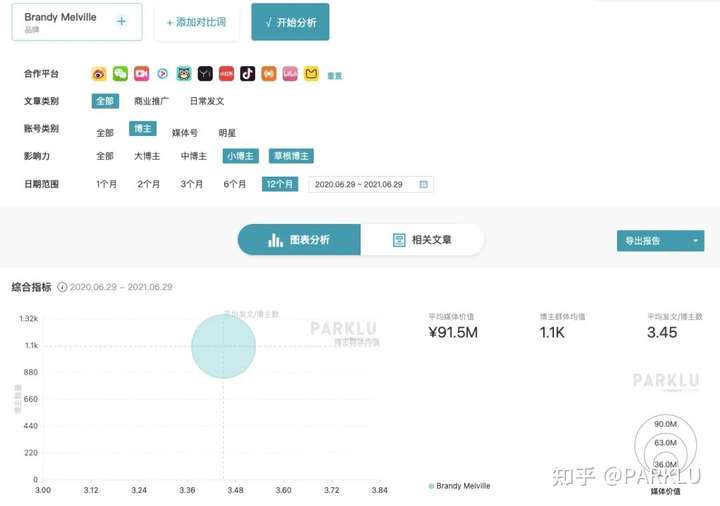Select the owl mascot platform icon

[184, 74]
